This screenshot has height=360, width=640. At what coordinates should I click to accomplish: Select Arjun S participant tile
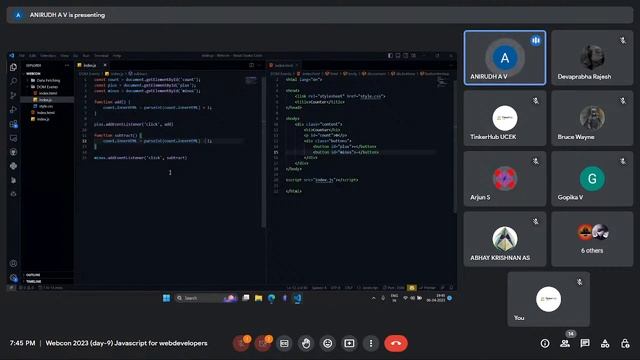click(x=505, y=178)
